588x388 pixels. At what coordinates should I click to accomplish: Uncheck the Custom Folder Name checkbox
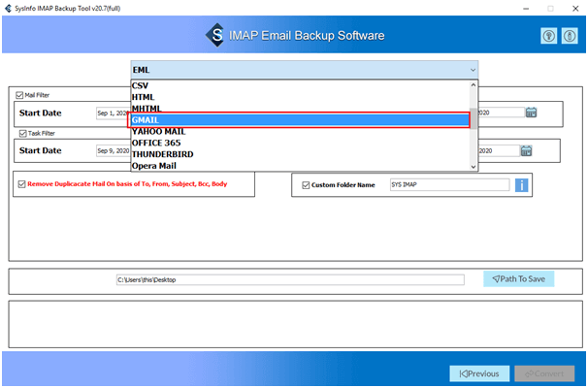click(x=307, y=184)
